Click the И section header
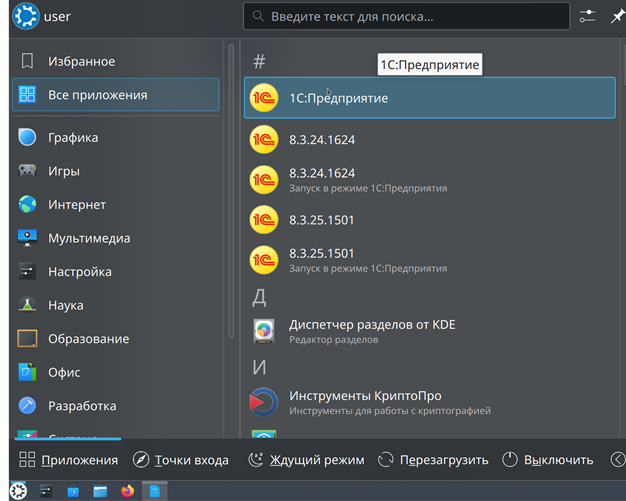 point(259,367)
